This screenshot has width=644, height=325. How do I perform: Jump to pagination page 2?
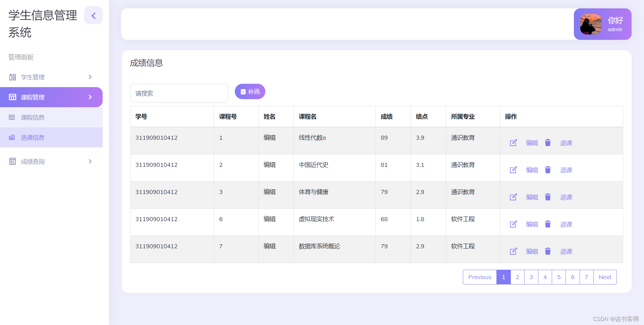[x=517, y=277]
